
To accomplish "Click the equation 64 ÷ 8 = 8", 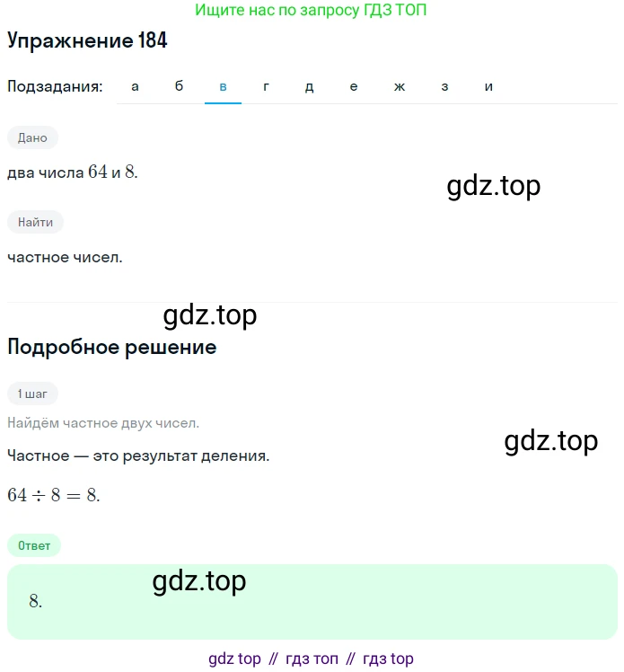I will (54, 495).
